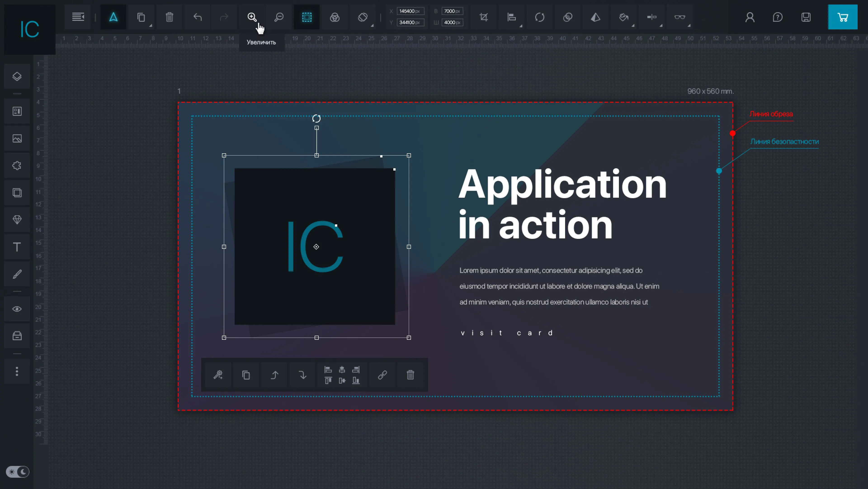This screenshot has height=489, width=868.
Task: Align object to right edge
Action: 356,370
